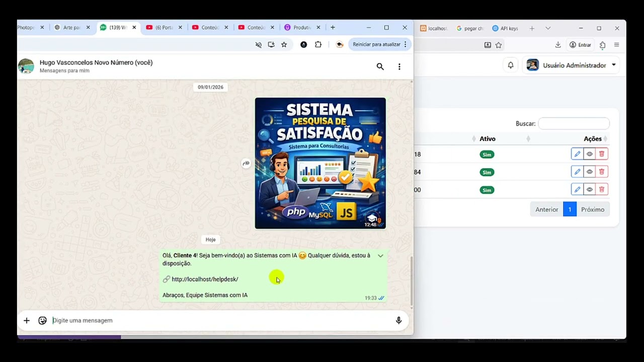
Task: Select the (139) WhatsApp tab
Action: coord(117,28)
